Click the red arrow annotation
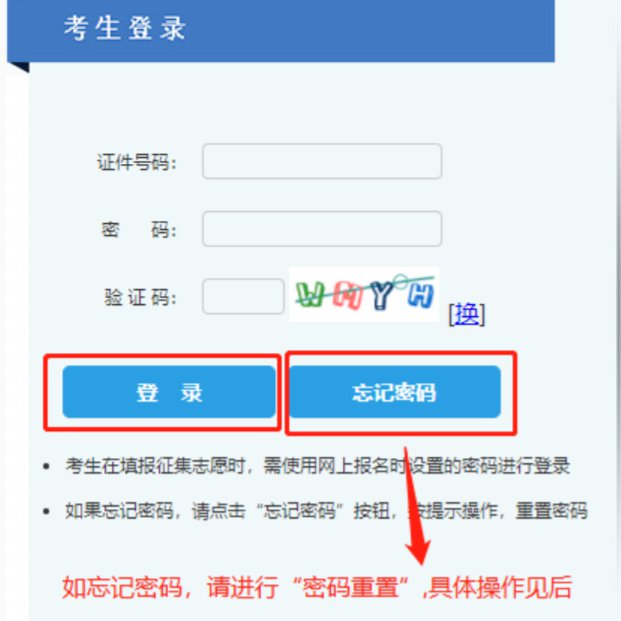Viewport: 621px width, 621px height. (415, 506)
